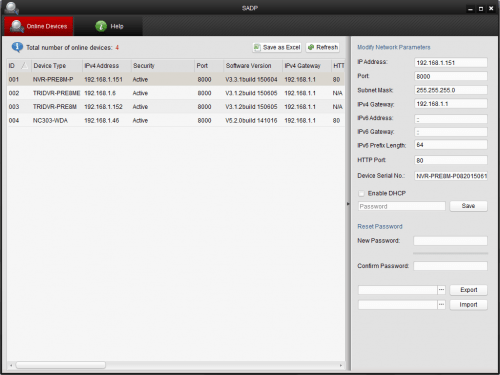Viewport: 500px width, 375px height.
Task: Click the Save as Excel button
Action: (277, 47)
